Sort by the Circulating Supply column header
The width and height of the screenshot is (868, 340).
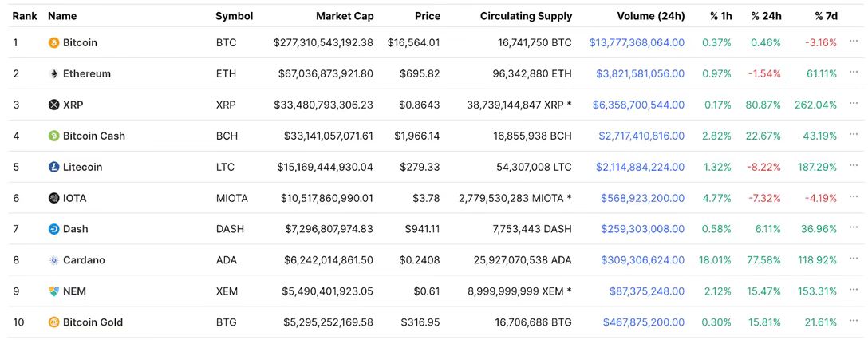click(526, 16)
